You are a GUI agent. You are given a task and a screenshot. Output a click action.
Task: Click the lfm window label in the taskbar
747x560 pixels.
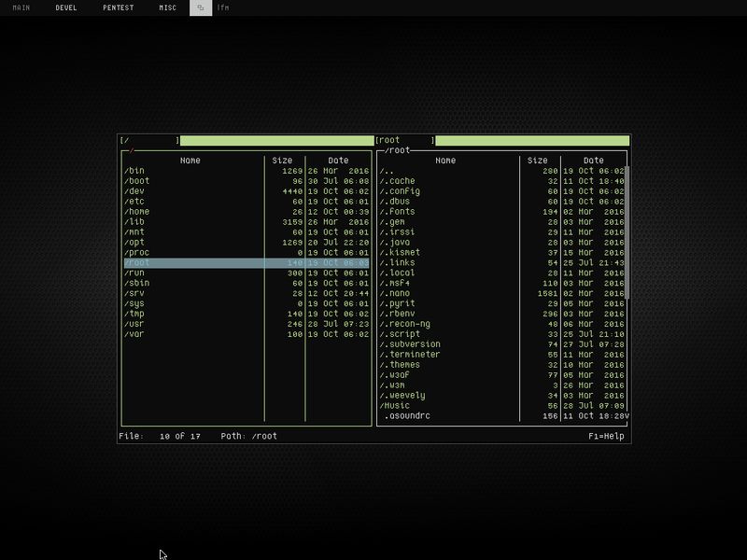tap(224, 9)
